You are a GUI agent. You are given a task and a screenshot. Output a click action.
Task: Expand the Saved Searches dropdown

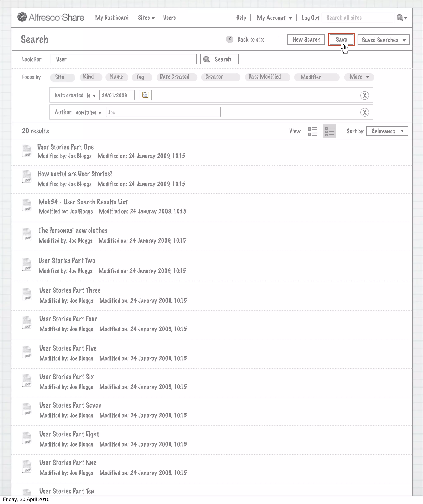383,40
